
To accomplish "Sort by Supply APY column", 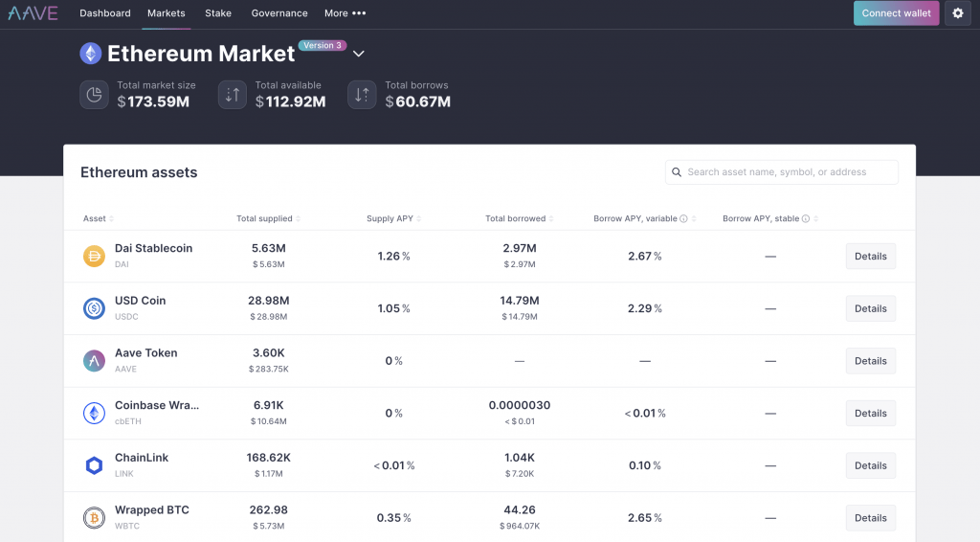I will click(x=393, y=218).
